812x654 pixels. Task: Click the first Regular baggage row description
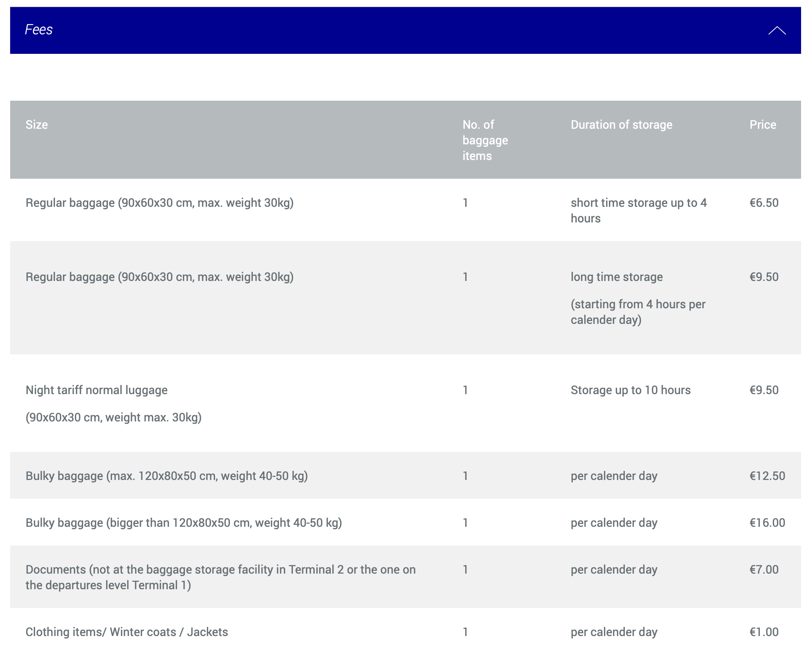pos(160,203)
